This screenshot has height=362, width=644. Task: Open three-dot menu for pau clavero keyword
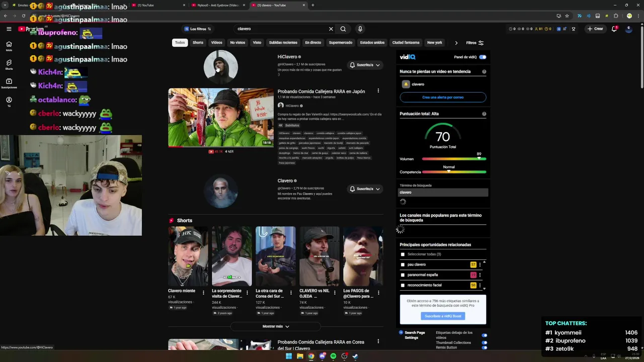(x=479, y=264)
